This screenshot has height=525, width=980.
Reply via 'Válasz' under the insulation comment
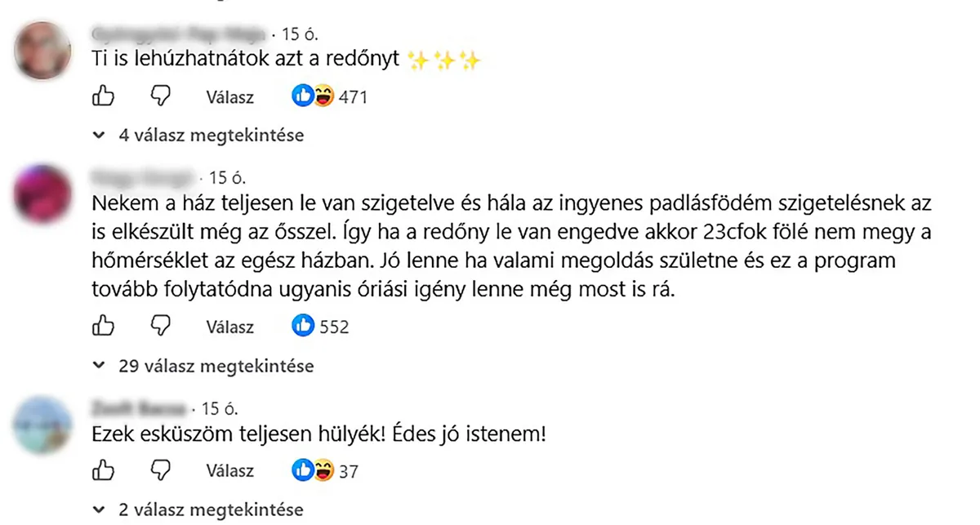coord(230,327)
